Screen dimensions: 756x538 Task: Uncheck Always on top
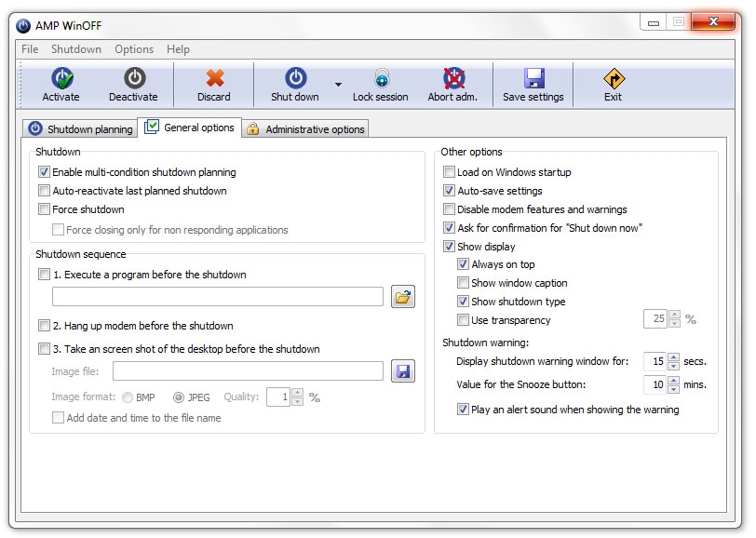coord(463,264)
